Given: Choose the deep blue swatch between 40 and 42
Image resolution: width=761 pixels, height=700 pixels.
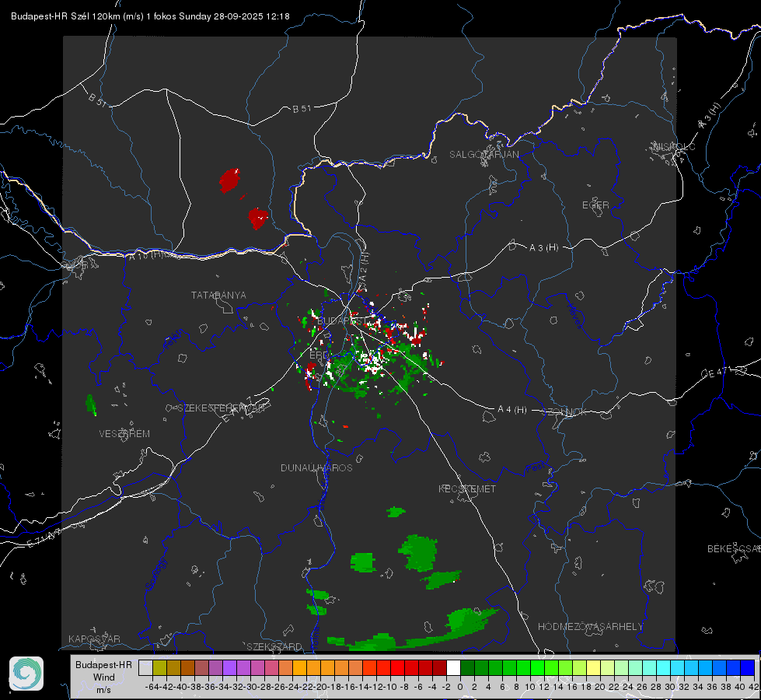Looking at the screenshot, I should click(748, 668).
